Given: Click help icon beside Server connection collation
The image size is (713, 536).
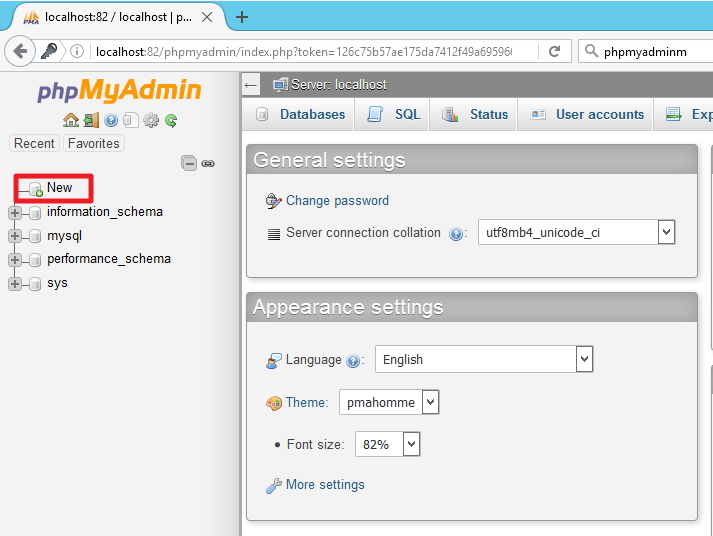Looking at the screenshot, I should pos(455,234).
